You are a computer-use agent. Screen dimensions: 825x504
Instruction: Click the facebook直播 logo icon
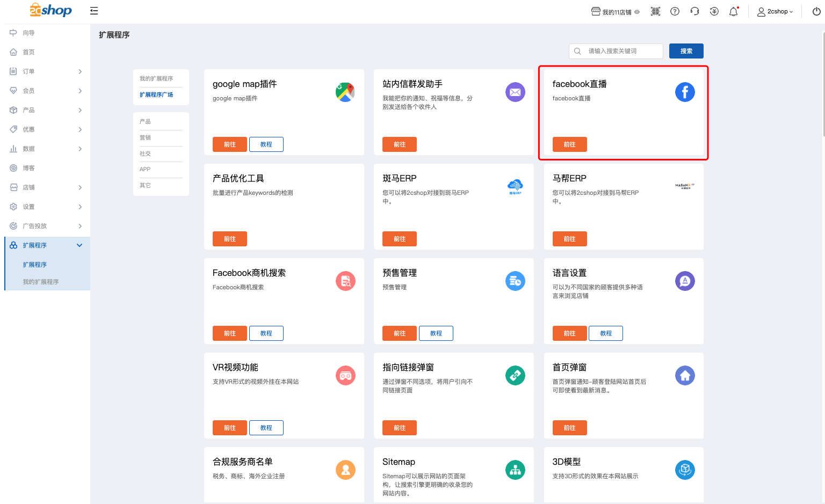(685, 92)
